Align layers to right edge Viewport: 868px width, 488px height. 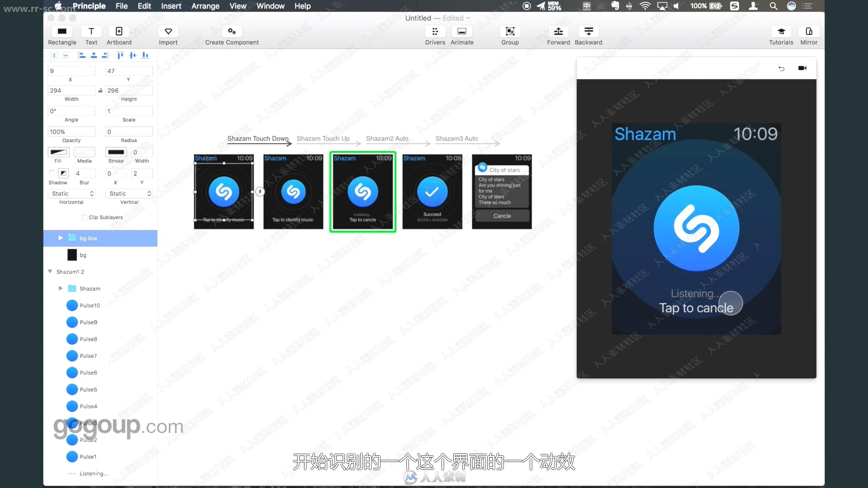105,55
